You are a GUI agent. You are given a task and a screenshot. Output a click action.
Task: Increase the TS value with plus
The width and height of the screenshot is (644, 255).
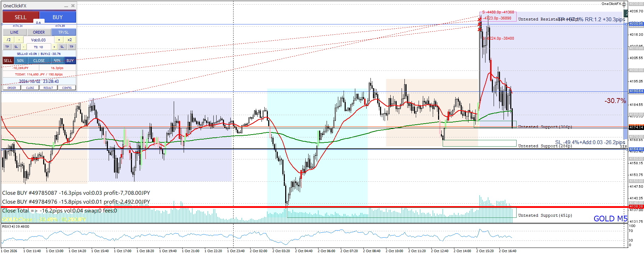click(54, 47)
